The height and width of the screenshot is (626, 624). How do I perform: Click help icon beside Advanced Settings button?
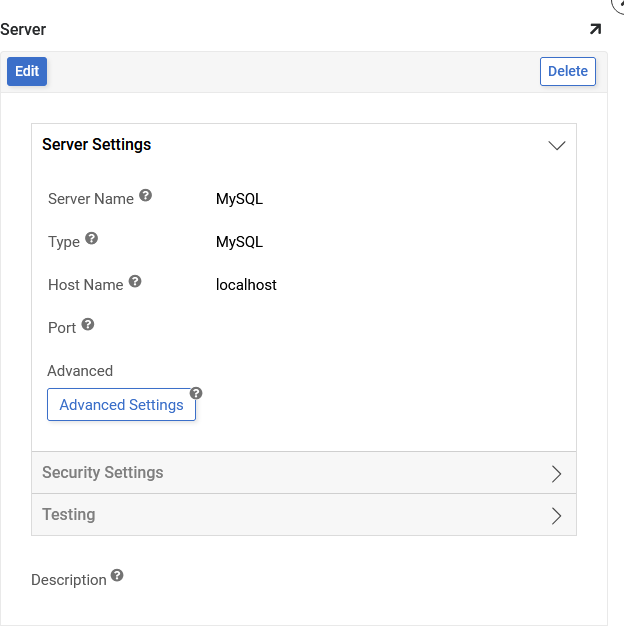pyautogui.click(x=196, y=393)
